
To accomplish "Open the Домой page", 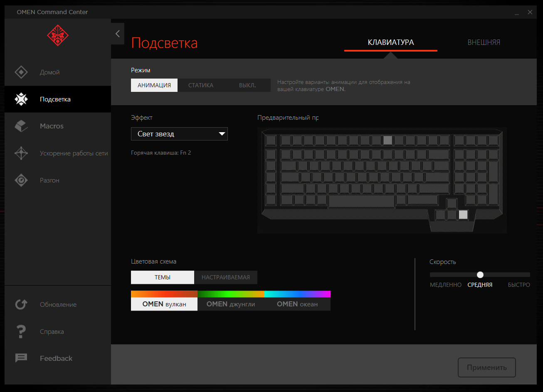I will click(x=58, y=72).
